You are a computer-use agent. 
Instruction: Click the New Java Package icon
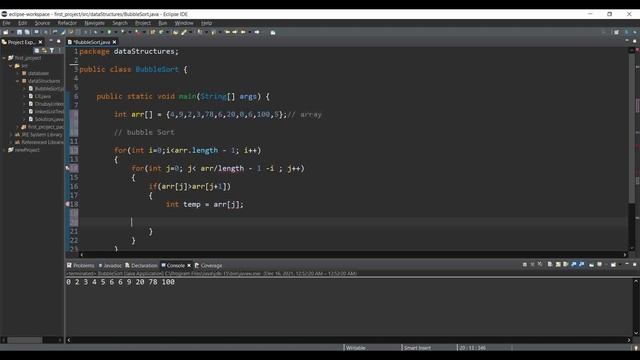point(152,32)
